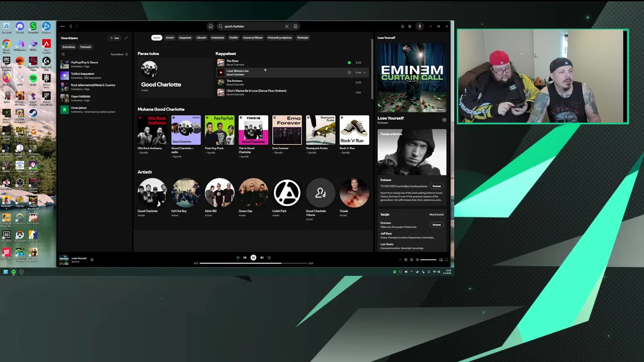Select The Anthem song row
The width and height of the screenshot is (644, 362).
click(x=292, y=82)
